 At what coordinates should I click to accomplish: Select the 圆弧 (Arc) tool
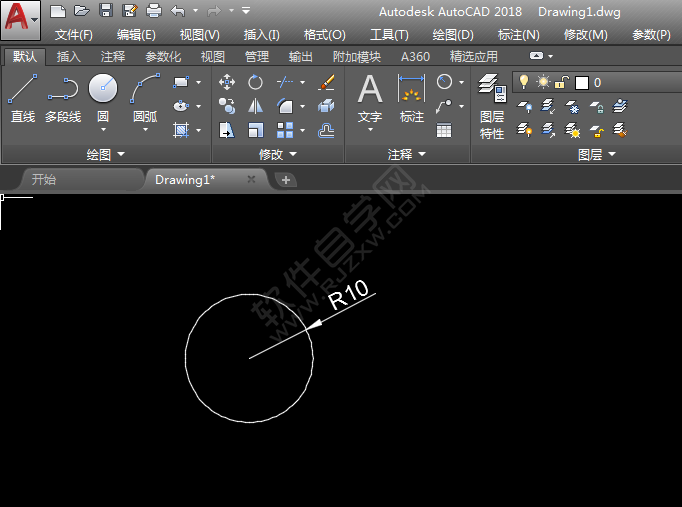coord(145,98)
